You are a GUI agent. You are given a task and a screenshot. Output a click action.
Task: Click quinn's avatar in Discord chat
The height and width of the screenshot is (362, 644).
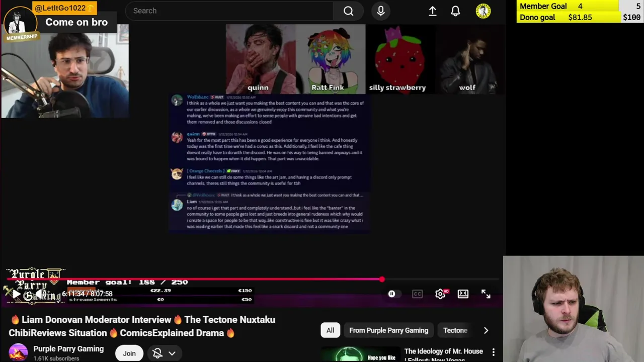(x=177, y=137)
